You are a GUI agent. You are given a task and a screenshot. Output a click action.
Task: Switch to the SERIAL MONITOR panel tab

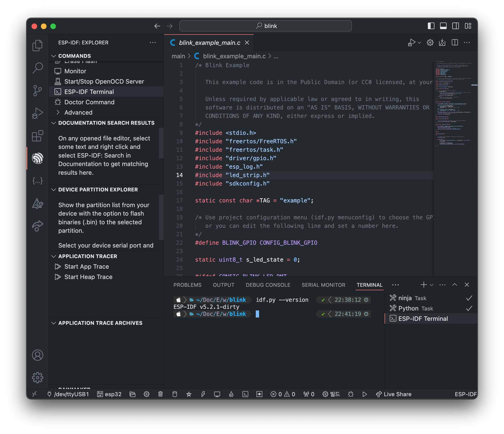pos(323,285)
